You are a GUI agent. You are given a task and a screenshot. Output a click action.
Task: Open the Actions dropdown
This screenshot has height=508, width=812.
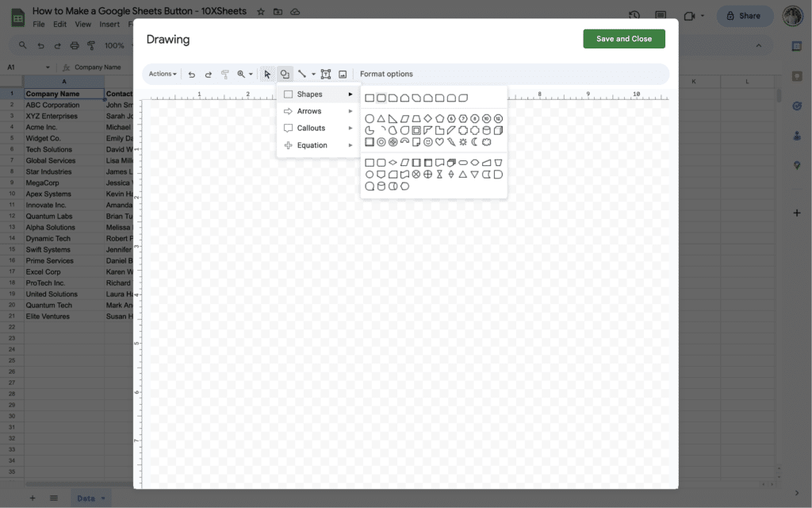click(162, 74)
